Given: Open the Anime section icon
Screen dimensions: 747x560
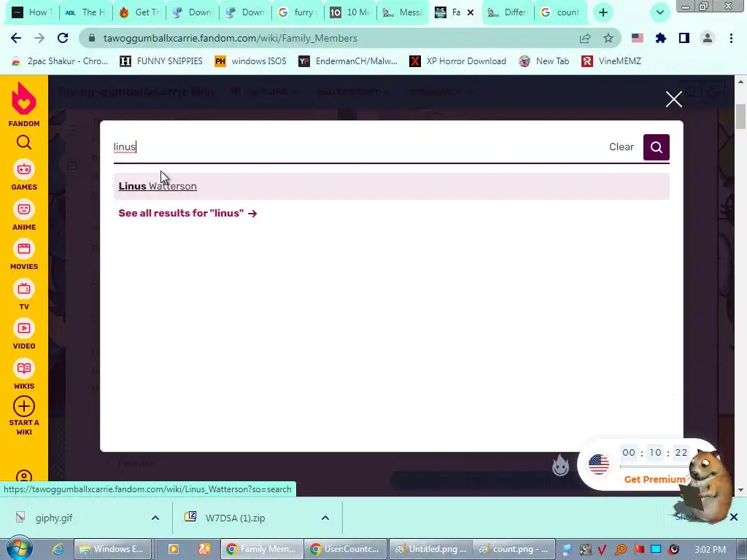Looking at the screenshot, I should coord(24,209).
